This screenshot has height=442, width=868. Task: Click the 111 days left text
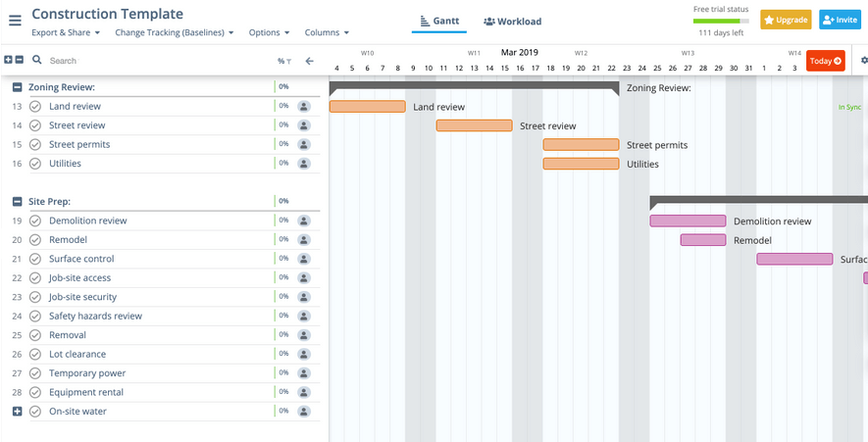[721, 32]
